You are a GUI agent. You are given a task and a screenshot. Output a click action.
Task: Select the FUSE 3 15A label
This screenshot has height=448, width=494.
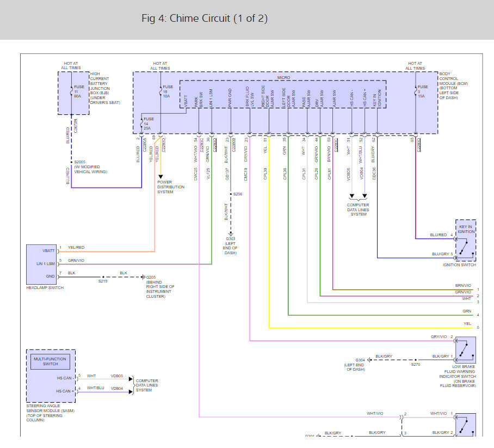423,91
